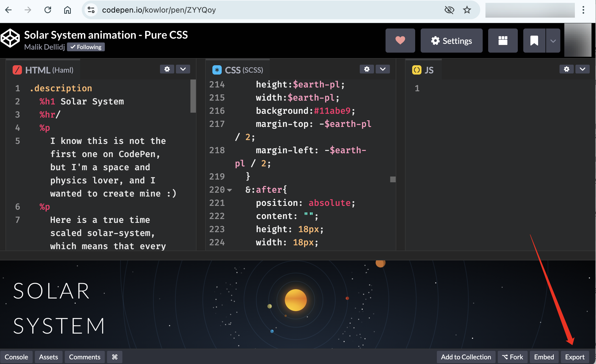
Task: Select the HTML (Haml) editor tab
Action: (43, 70)
